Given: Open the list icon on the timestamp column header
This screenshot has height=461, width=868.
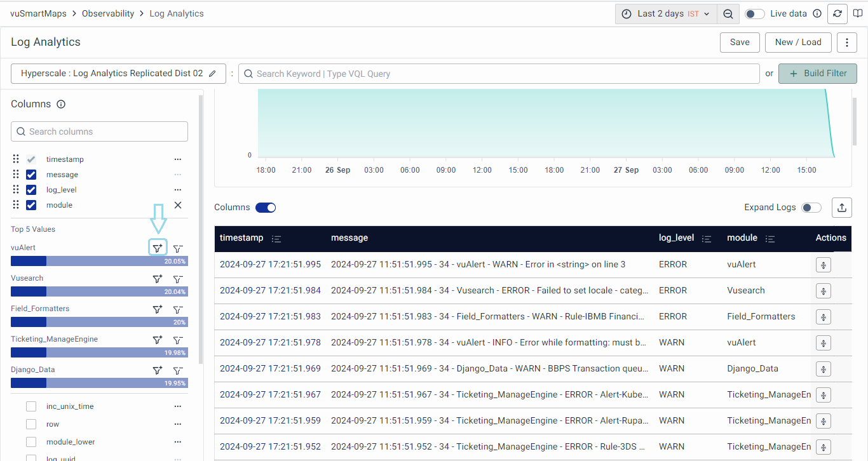Looking at the screenshot, I should (x=276, y=238).
